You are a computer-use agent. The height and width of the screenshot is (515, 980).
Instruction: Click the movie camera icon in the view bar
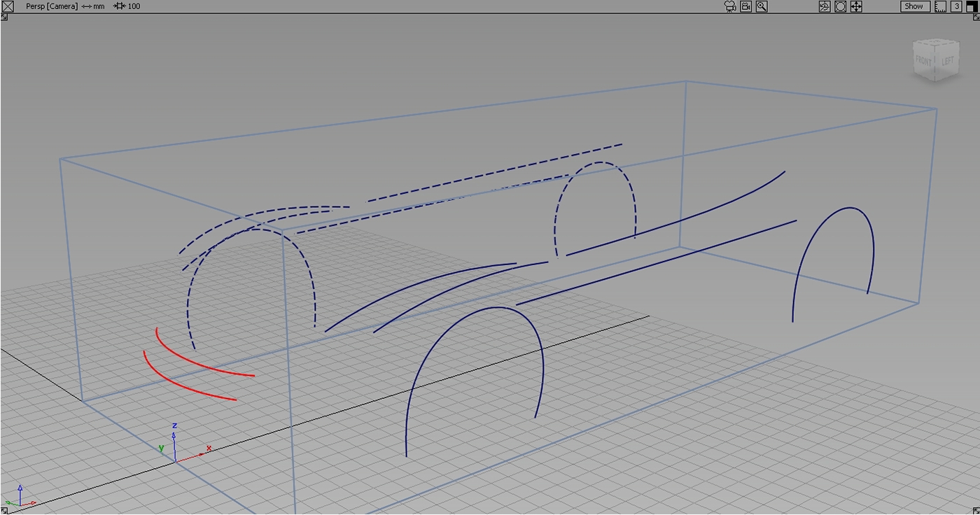click(x=730, y=6)
